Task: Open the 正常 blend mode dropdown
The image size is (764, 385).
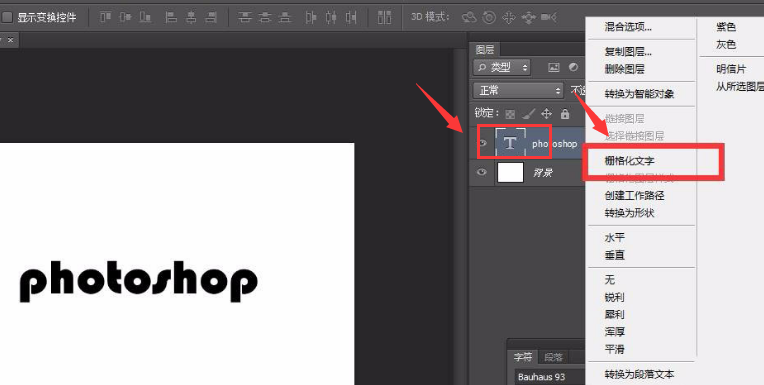Action: coord(518,90)
